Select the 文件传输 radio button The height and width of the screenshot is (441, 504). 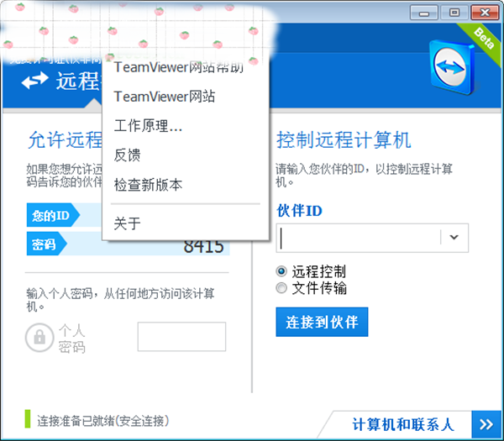281,287
